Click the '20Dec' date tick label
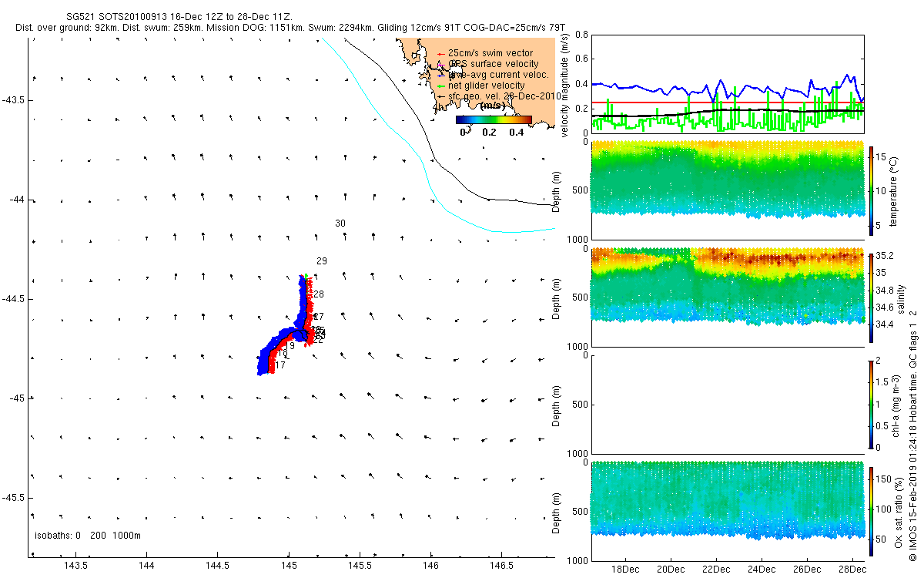924x578 pixels. point(670,570)
